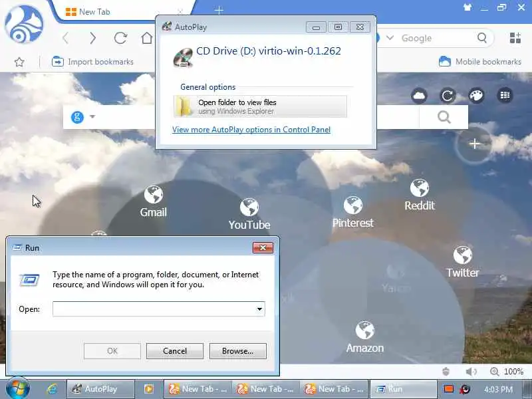Open the Gmail speed dial
Screen dimensions: 532x399
(x=154, y=201)
